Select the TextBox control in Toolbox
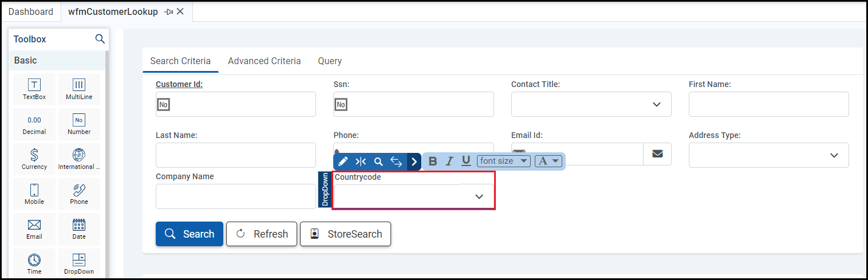The height and width of the screenshot is (280, 868). click(34, 89)
